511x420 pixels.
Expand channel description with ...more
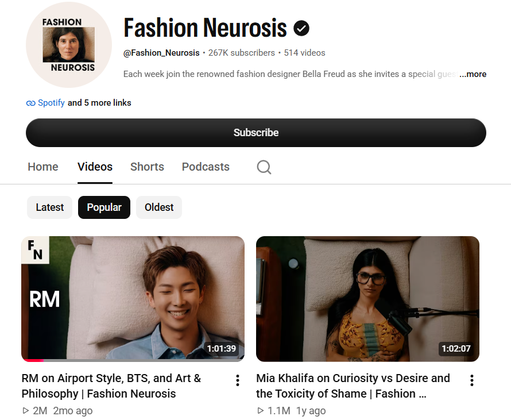pos(473,74)
